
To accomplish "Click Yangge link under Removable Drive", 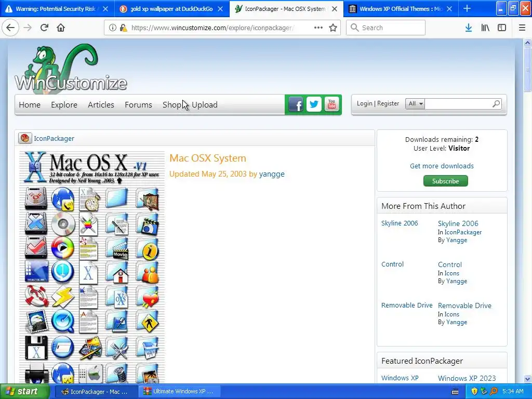I will (457, 322).
